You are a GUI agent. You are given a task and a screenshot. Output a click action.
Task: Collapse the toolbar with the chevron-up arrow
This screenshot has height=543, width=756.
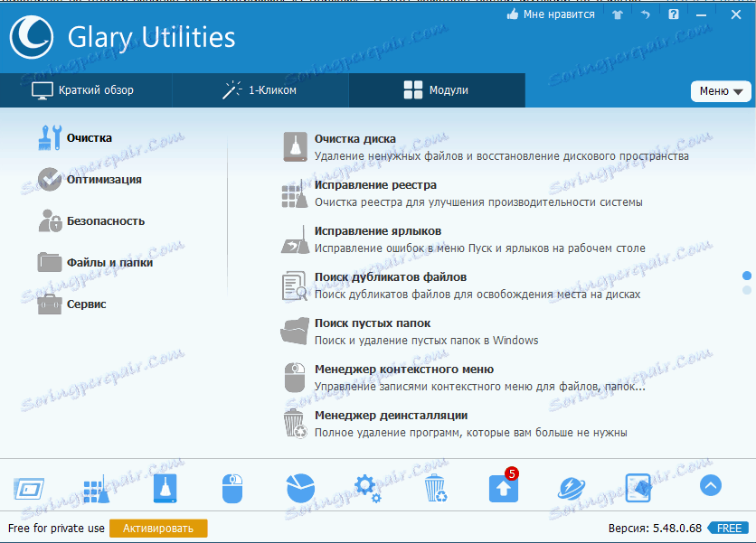click(x=711, y=487)
